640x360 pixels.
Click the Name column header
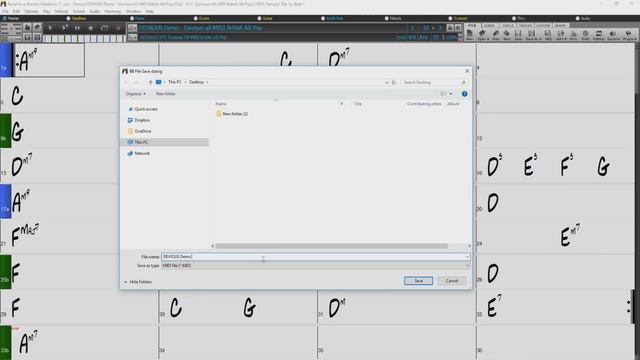point(221,104)
